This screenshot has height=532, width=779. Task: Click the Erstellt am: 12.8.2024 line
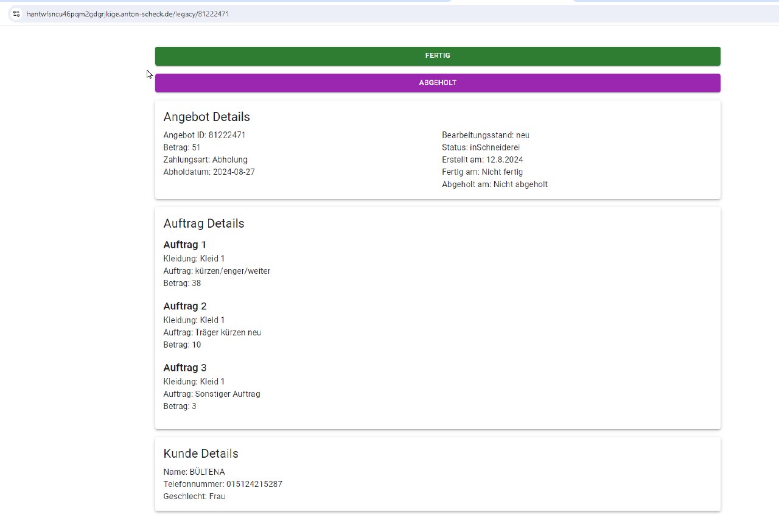pos(482,159)
